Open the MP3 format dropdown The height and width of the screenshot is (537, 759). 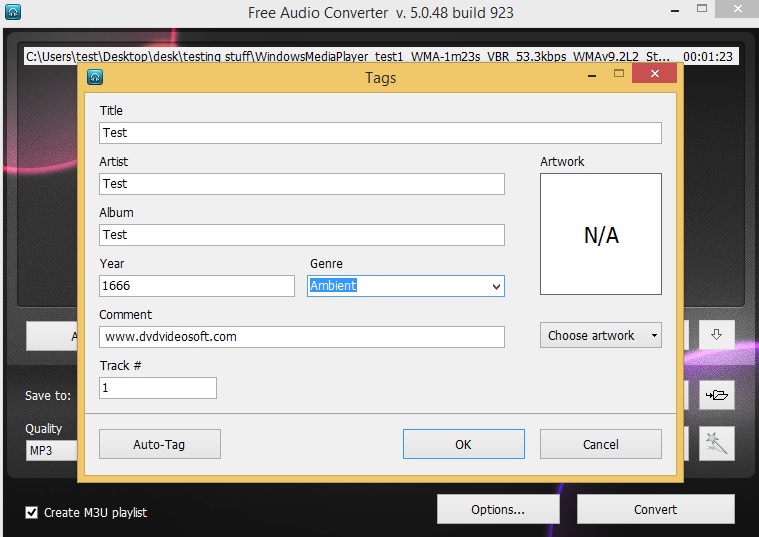[x=51, y=450]
